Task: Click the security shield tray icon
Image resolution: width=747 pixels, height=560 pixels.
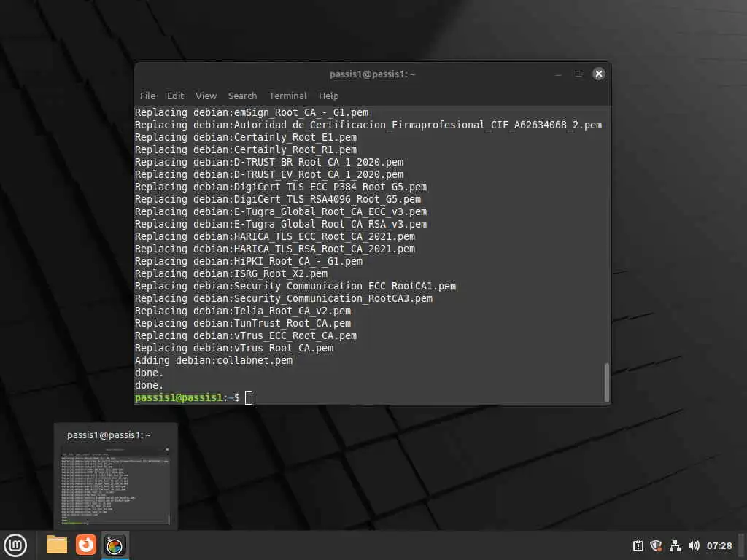Action: 656,545
